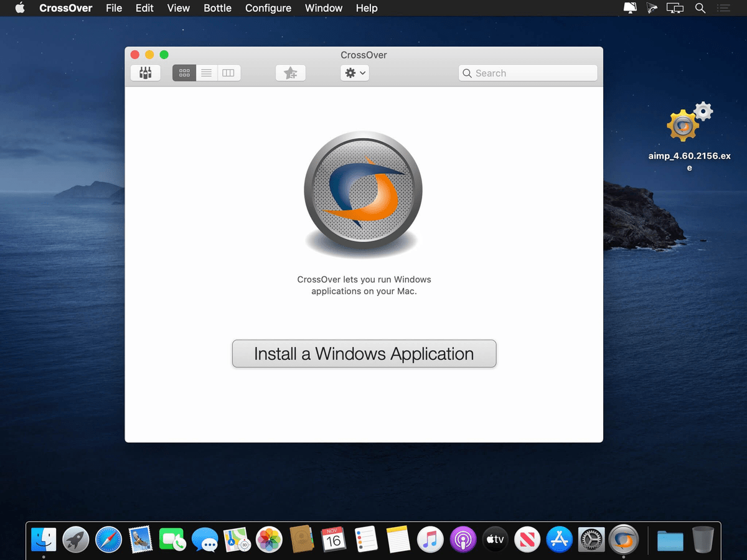Viewport: 747px width, 560px height.
Task: Open the Bottle menu
Action: point(217,8)
